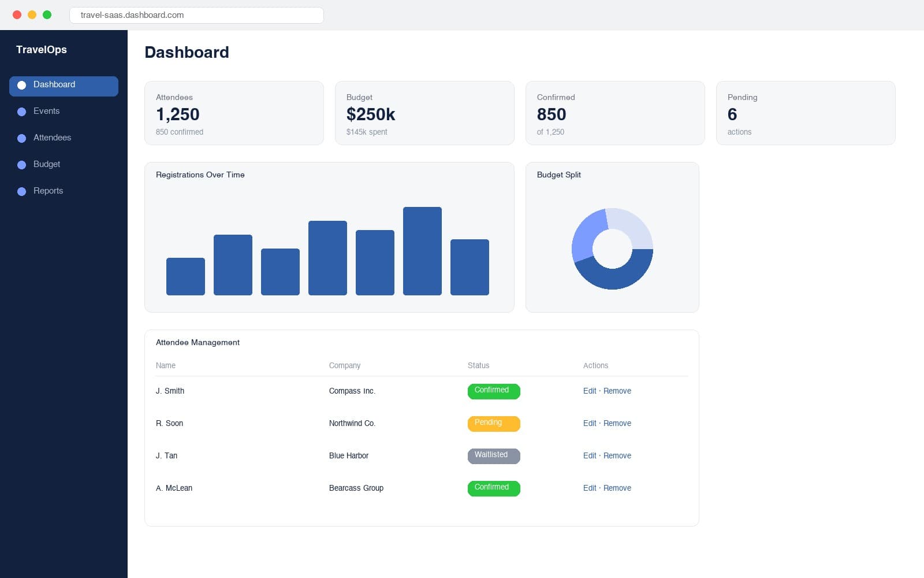Screen dimensions: 924x578
Task: Click the Company column header
Action: pyautogui.click(x=345, y=365)
